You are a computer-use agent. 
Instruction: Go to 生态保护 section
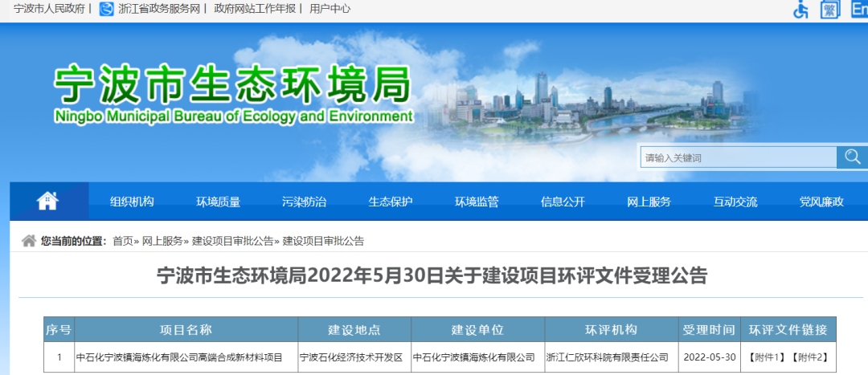391,202
